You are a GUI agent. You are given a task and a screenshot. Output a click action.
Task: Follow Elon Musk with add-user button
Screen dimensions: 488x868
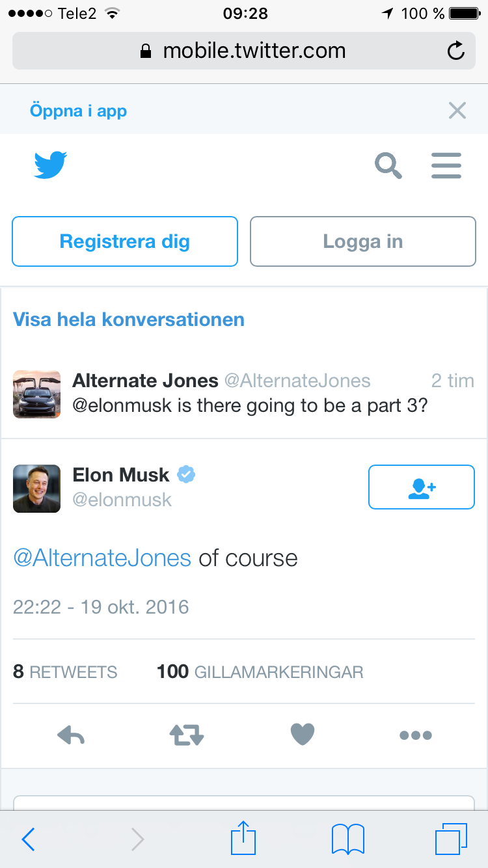[x=422, y=487]
